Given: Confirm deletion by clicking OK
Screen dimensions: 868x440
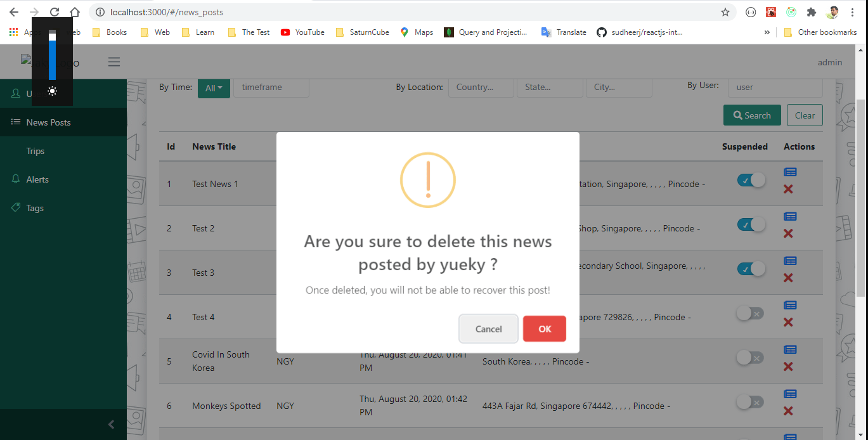Looking at the screenshot, I should [x=544, y=328].
